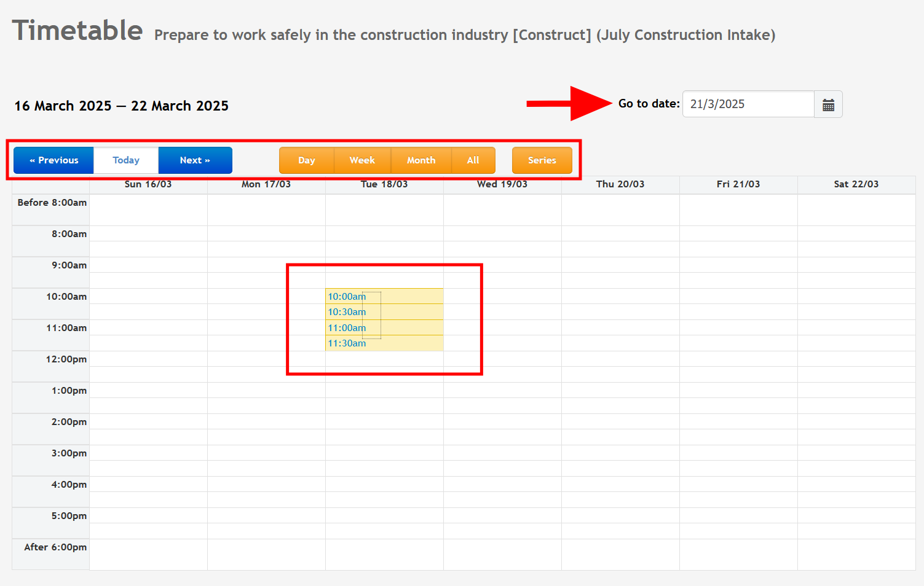924x586 pixels.
Task: Switch to Day view
Action: pyautogui.click(x=307, y=160)
